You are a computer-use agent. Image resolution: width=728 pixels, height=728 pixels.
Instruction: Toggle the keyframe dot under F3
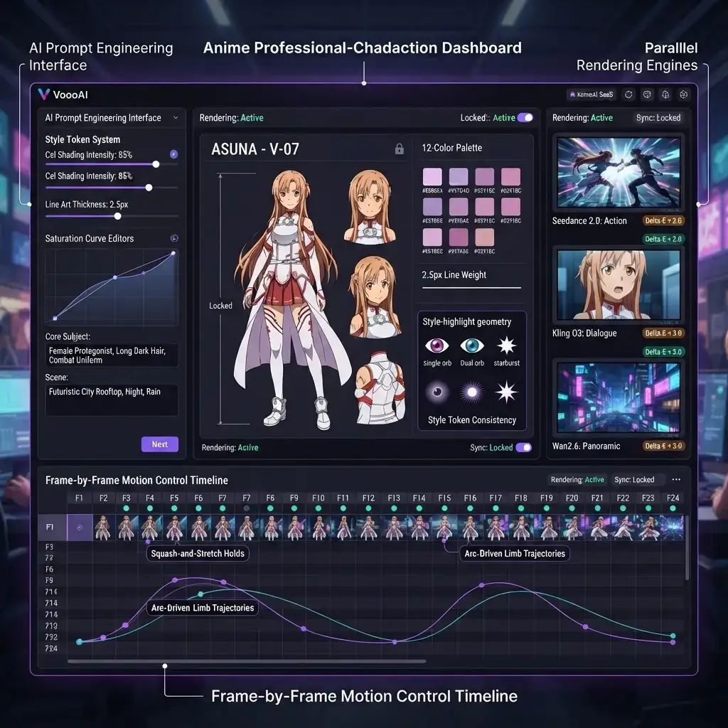(127, 508)
